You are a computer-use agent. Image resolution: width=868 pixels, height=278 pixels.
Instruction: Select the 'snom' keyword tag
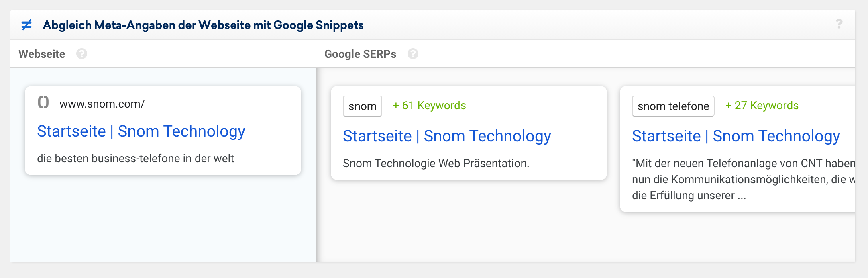(x=362, y=106)
